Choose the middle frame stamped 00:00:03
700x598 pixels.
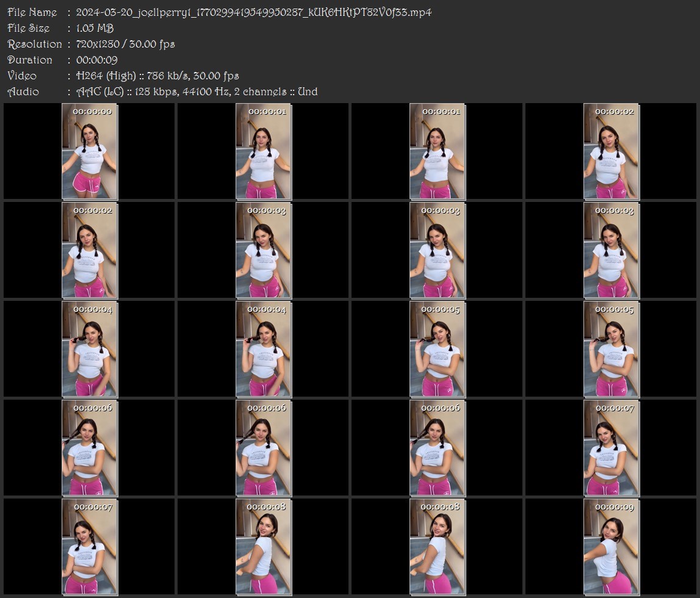coord(438,250)
